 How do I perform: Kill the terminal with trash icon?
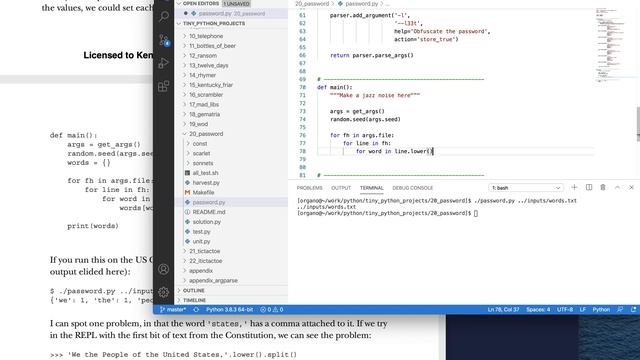[x=603, y=187]
